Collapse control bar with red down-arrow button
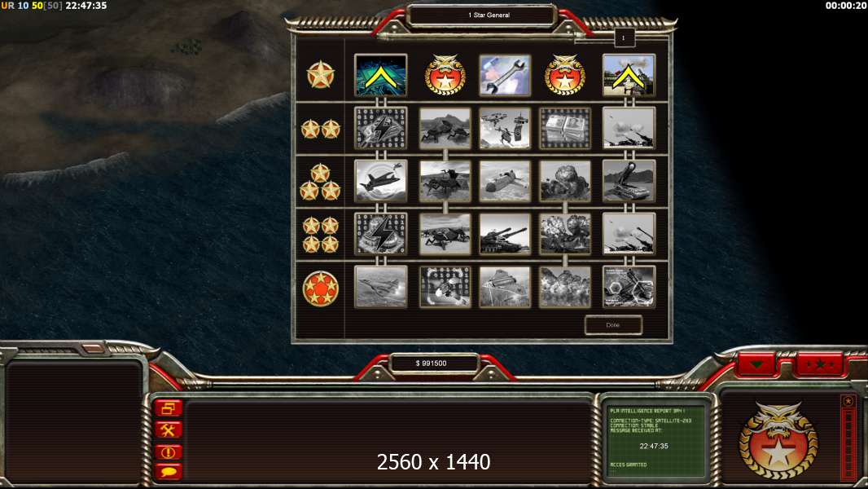The width and height of the screenshot is (868, 489). 756,365
